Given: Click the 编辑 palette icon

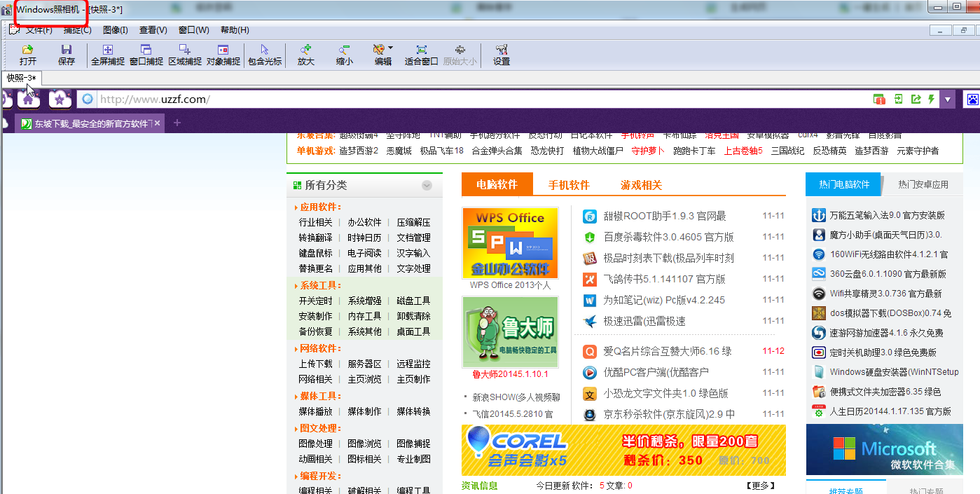Looking at the screenshot, I should tap(379, 50).
